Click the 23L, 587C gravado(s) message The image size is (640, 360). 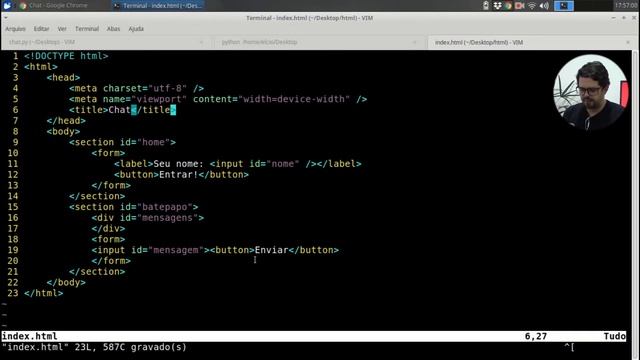coord(130,347)
